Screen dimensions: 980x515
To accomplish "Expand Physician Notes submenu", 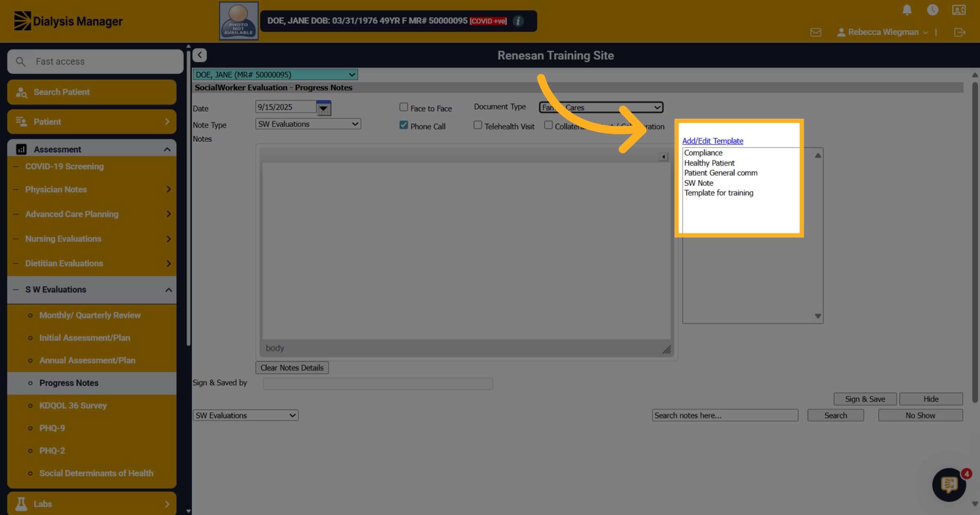I will 92,189.
